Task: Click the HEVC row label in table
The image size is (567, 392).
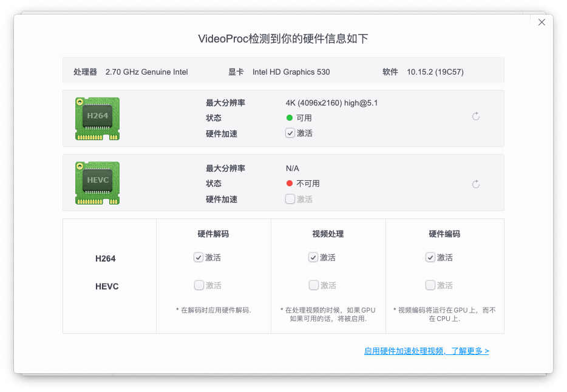Action: (107, 286)
